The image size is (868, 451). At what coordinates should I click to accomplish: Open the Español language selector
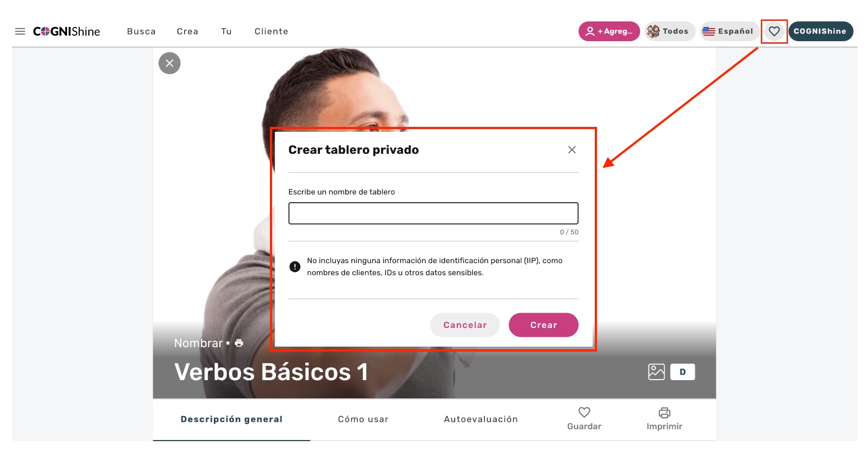click(x=728, y=31)
